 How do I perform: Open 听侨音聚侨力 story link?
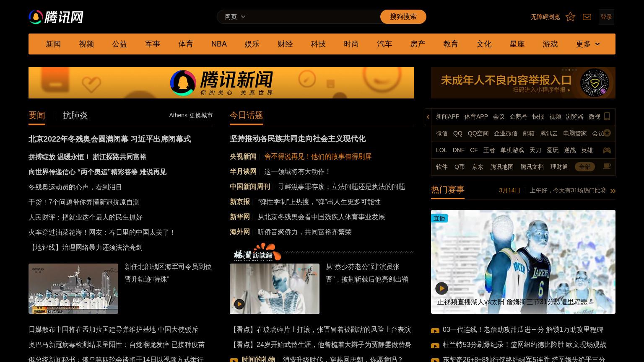coord(304,232)
